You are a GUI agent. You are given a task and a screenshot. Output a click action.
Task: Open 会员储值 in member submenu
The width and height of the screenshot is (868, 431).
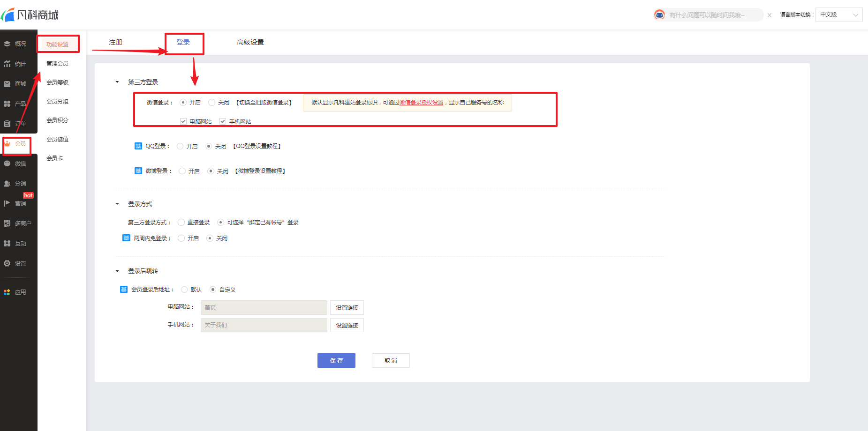[57, 139]
